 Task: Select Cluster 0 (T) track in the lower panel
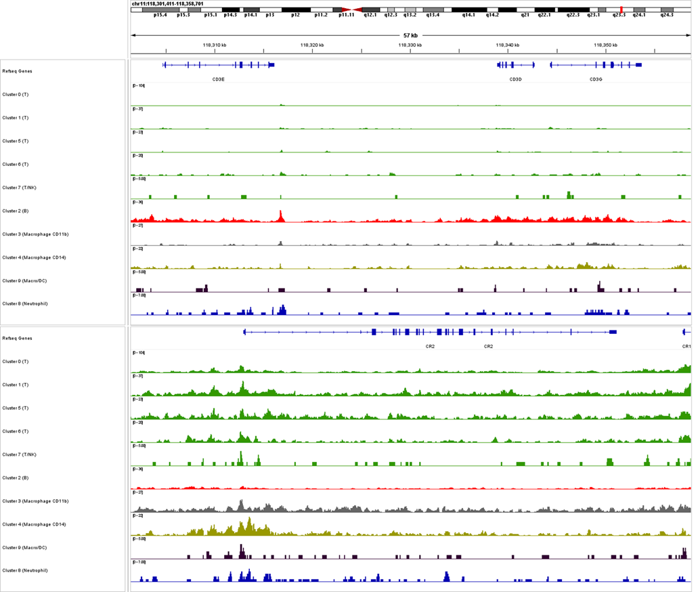(x=16, y=362)
